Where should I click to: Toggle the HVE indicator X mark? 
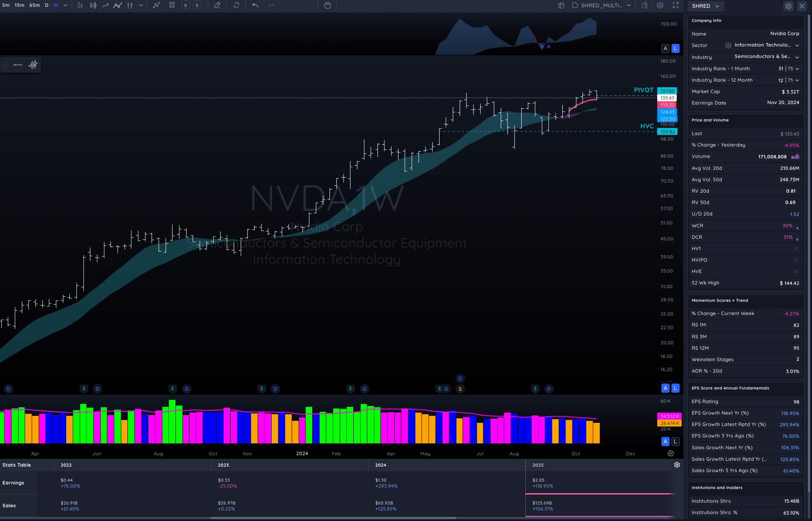pos(796,272)
